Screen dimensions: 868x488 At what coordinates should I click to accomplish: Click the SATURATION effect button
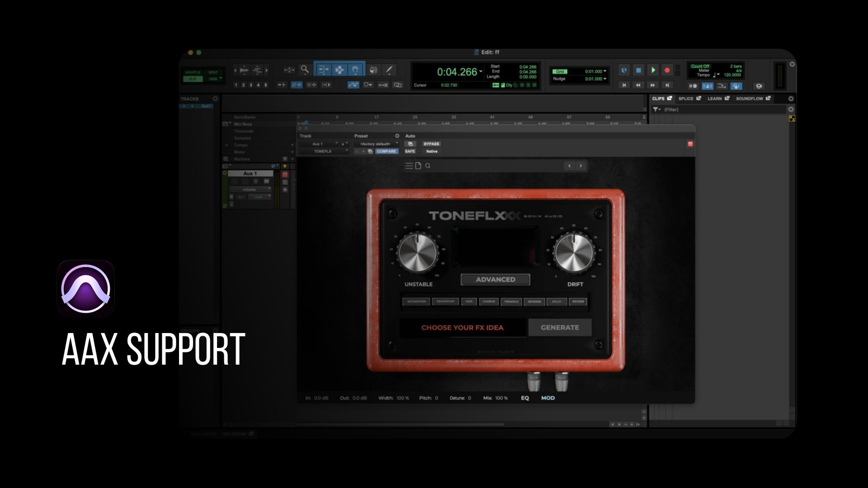(x=416, y=301)
